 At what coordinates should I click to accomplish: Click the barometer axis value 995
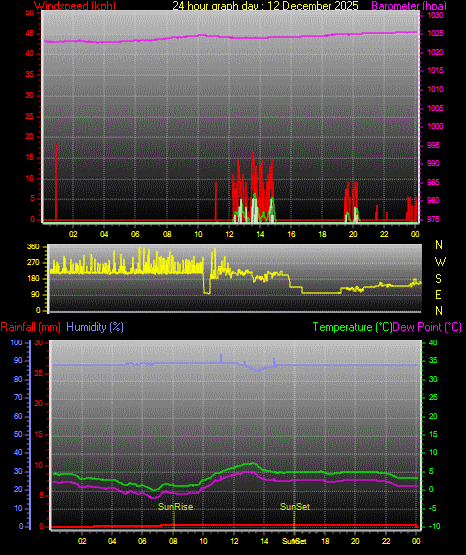click(x=433, y=145)
